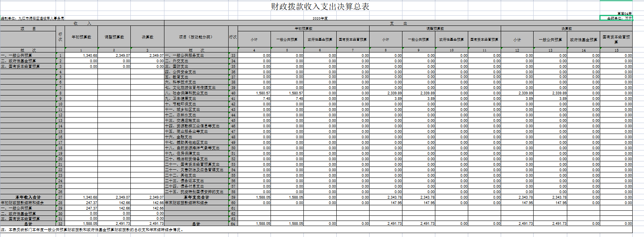Select the 支出 section header
644x237 pixels.
[398, 23]
